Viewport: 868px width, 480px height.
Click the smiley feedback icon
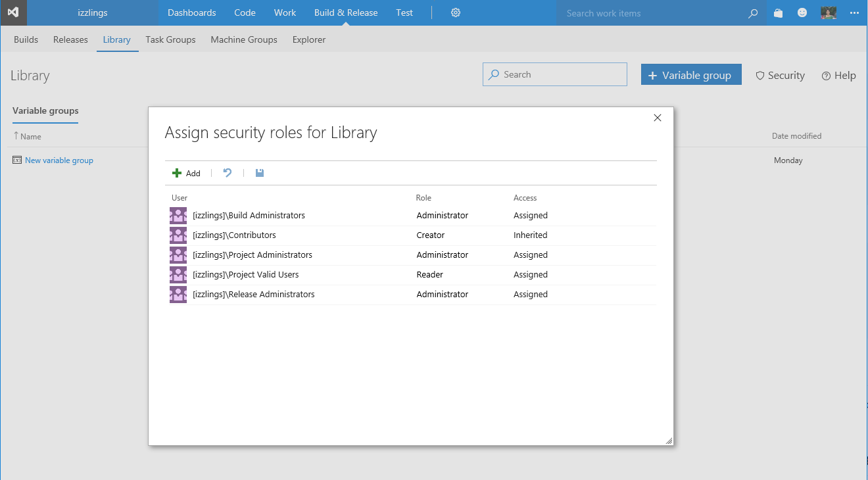802,12
